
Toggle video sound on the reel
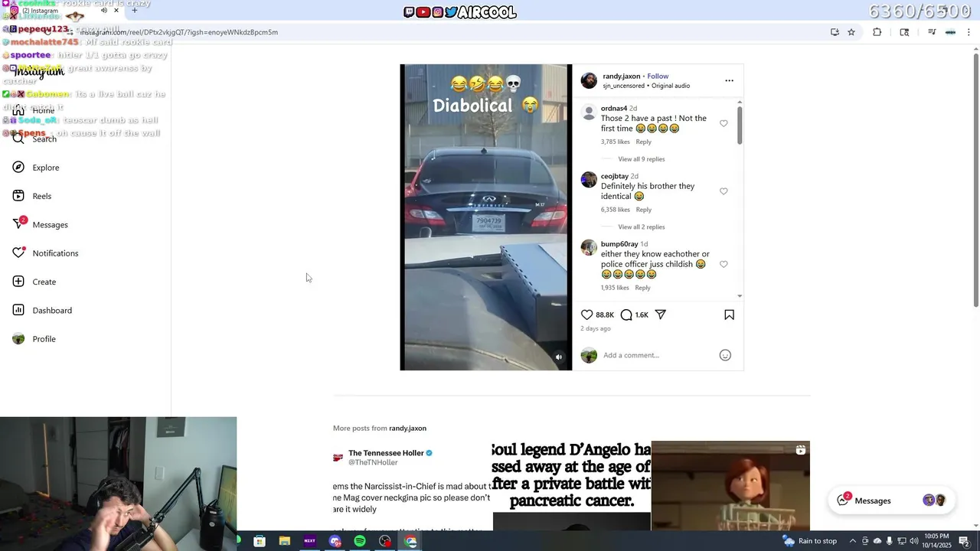click(x=558, y=357)
